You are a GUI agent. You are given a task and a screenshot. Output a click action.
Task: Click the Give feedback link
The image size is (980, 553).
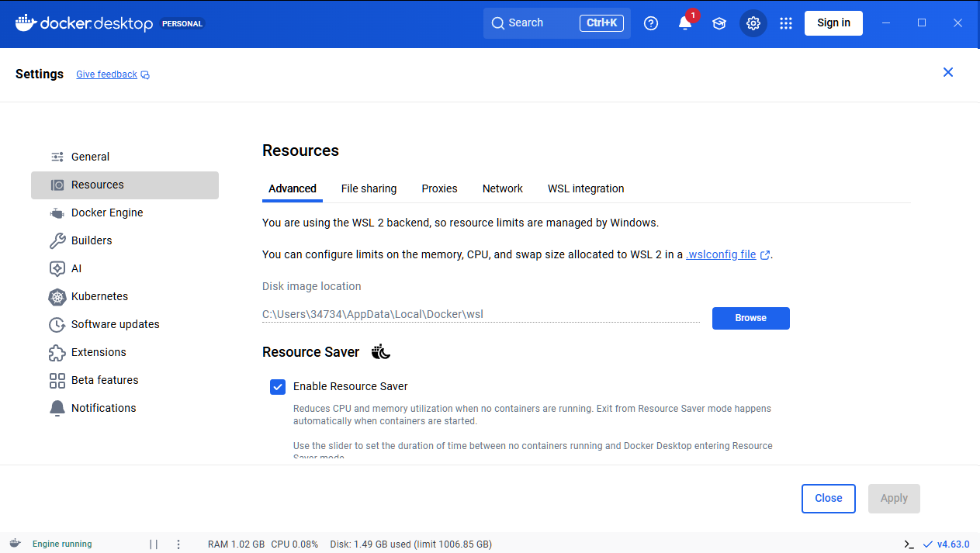click(x=107, y=74)
